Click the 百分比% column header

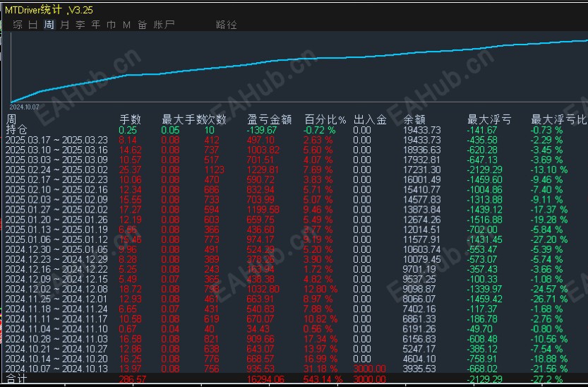click(x=325, y=119)
